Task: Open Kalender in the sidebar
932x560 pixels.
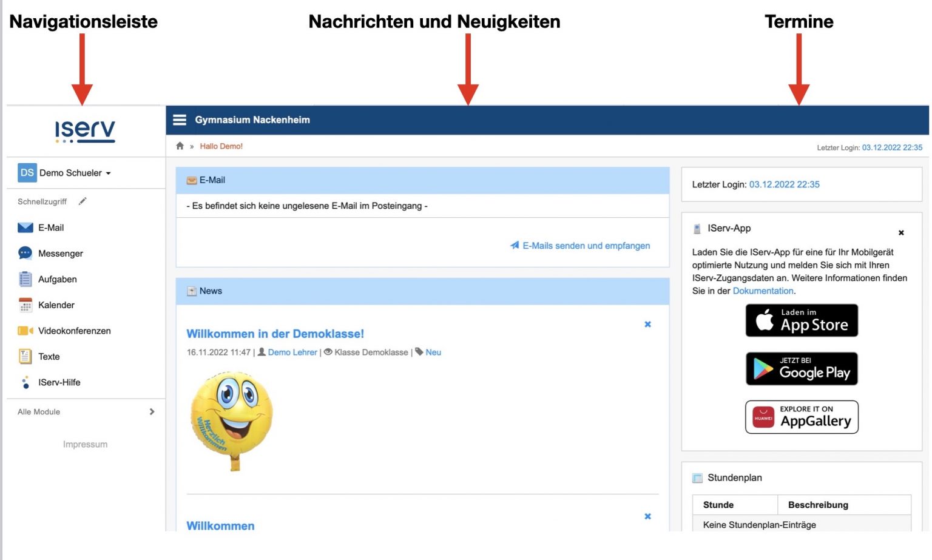Action: [x=56, y=305]
